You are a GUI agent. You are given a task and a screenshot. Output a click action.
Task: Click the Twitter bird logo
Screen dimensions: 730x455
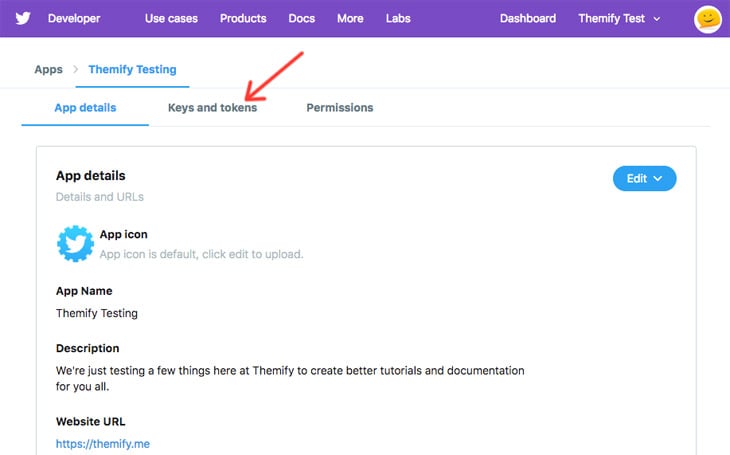click(23, 18)
